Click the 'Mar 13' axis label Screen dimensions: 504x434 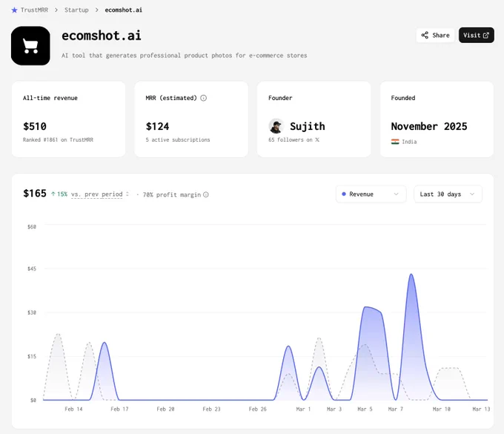(481, 409)
